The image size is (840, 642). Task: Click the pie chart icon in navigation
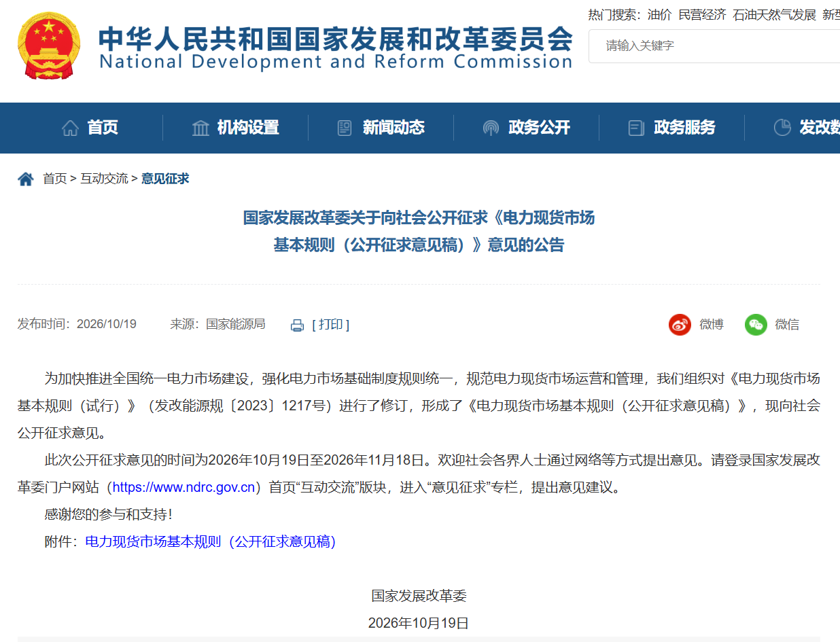782,127
